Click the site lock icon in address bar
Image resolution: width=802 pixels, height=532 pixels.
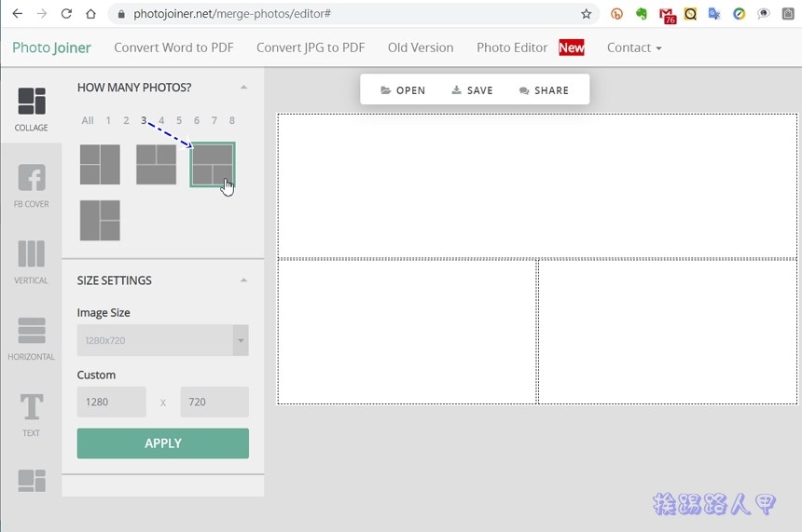coord(121,14)
